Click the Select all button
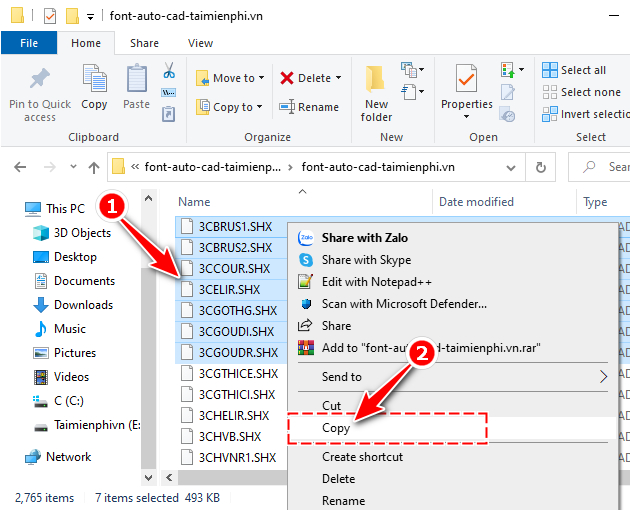 [x=574, y=70]
